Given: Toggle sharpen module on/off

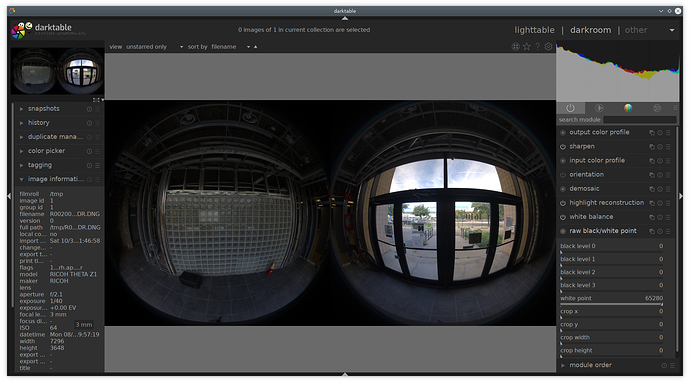Looking at the screenshot, I should 563,147.
